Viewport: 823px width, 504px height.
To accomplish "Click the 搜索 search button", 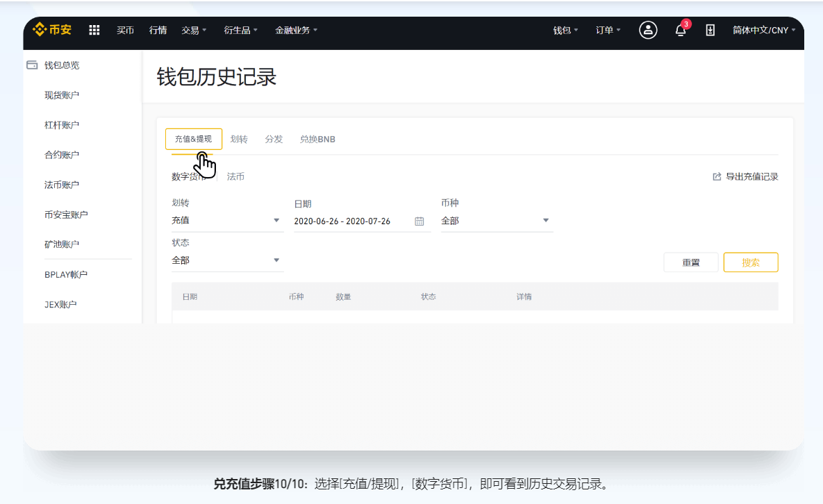I will click(x=750, y=262).
